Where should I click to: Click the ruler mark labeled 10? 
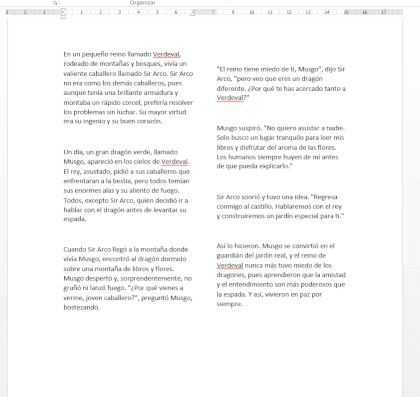[252, 12]
